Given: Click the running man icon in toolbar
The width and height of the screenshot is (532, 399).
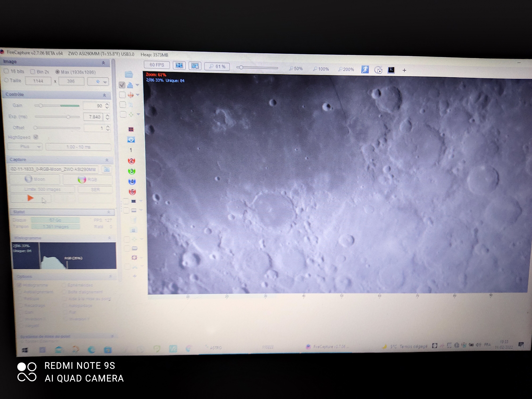Looking at the screenshot, I should [x=365, y=70].
